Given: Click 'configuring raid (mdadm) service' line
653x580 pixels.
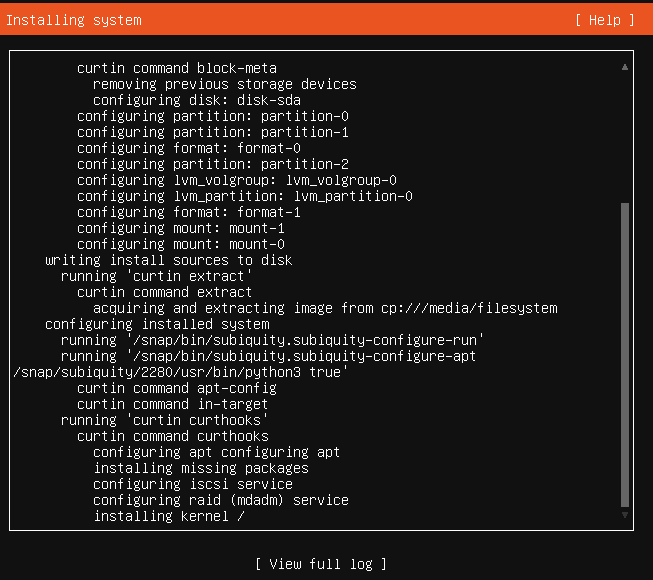Looking at the screenshot, I should [221, 500].
